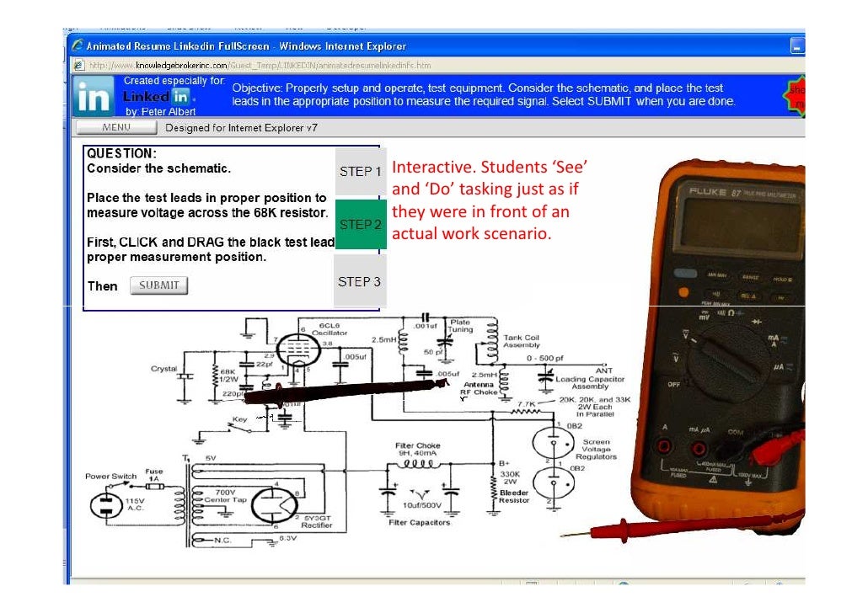Click the Power Switch symbol

coord(120,485)
